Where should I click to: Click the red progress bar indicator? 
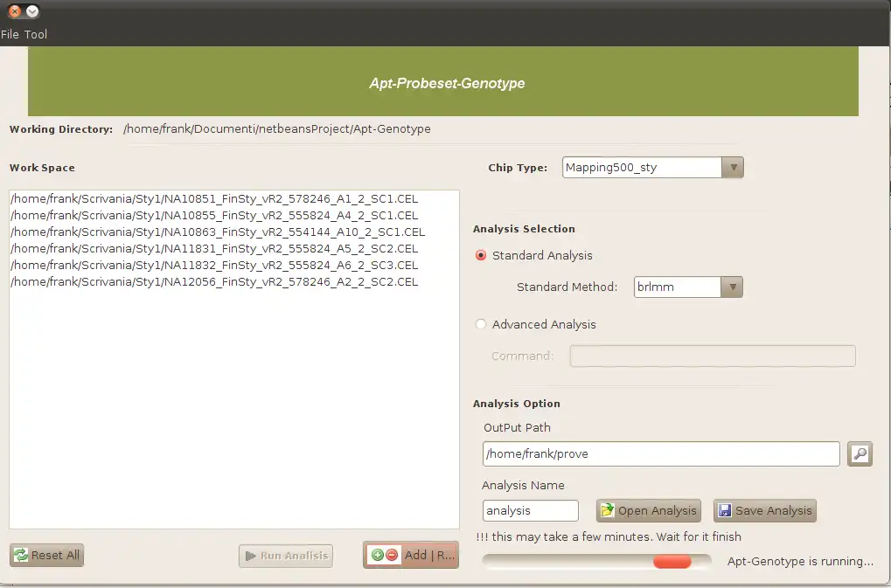click(x=672, y=561)
